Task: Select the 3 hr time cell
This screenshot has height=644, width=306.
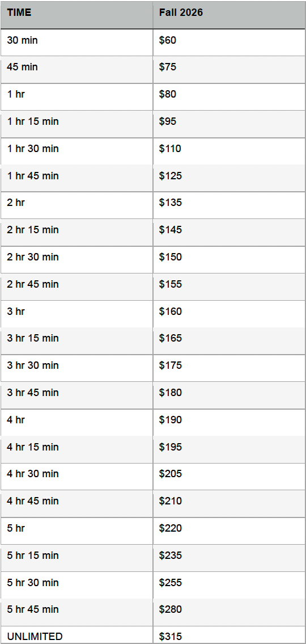Action: (76, 313)
